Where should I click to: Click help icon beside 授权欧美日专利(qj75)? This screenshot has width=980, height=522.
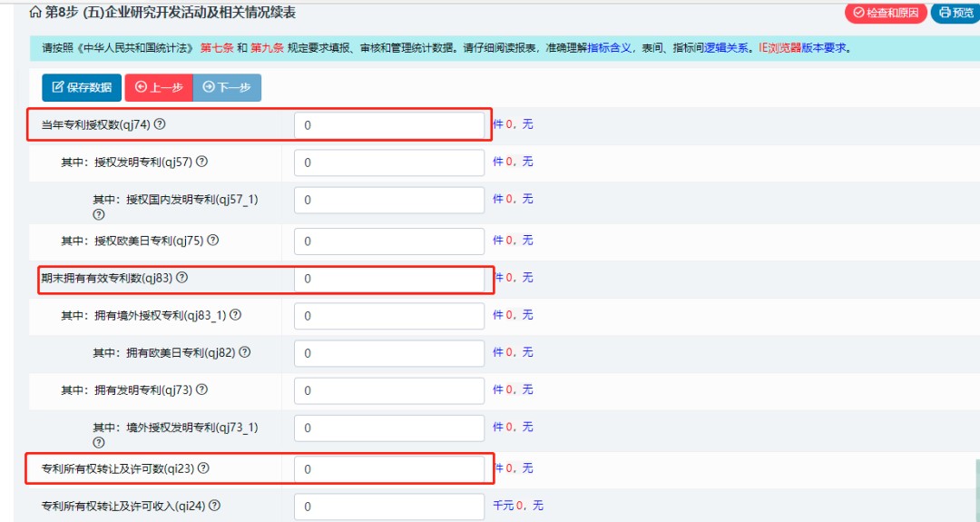click(x=213, y=240)
